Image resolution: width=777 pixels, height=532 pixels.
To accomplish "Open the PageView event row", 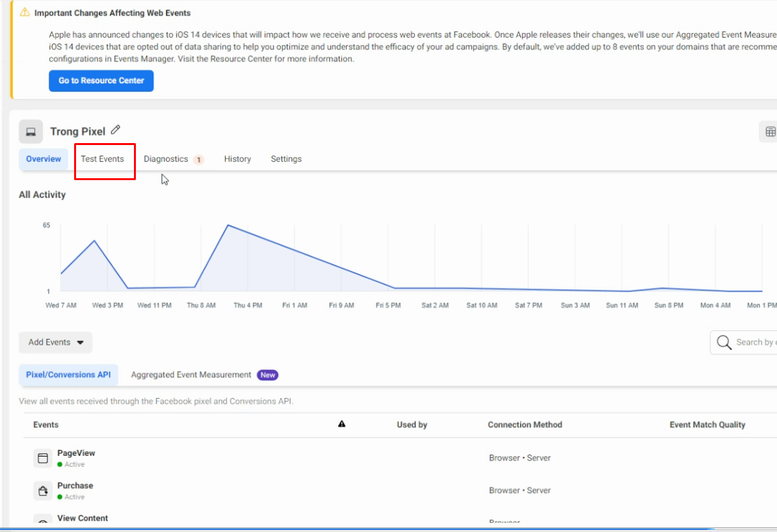I will click(400, 458).
